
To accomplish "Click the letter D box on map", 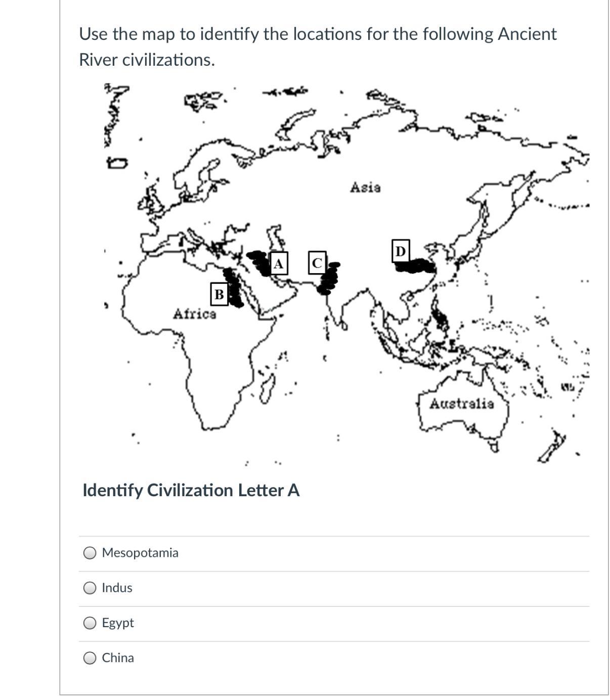I will point(400,251).
